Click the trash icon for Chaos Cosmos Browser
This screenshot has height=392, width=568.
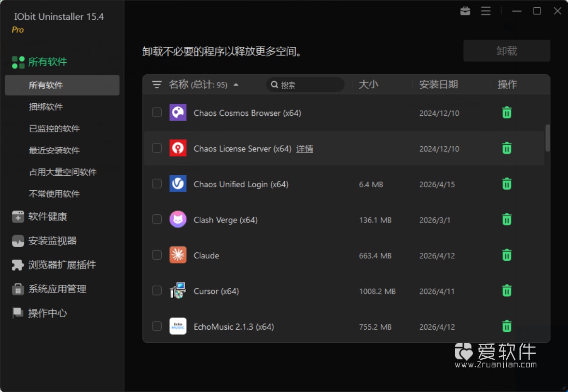[506, 112]
